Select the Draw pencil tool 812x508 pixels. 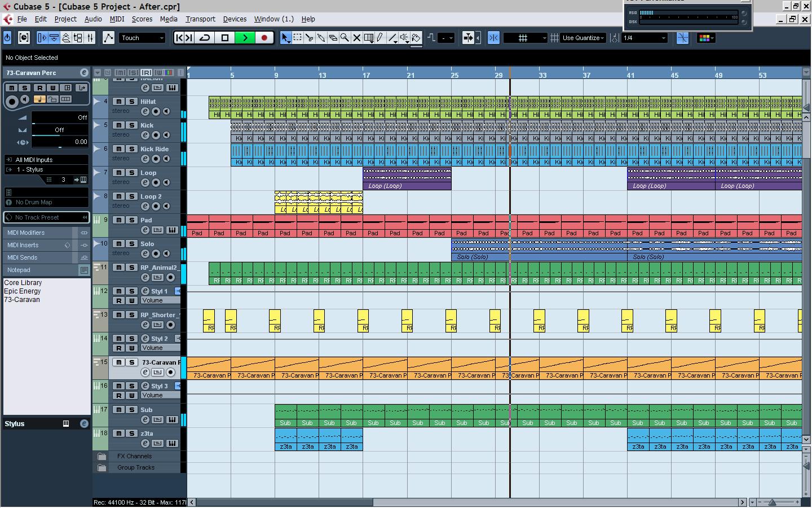(x=381, y=38)
